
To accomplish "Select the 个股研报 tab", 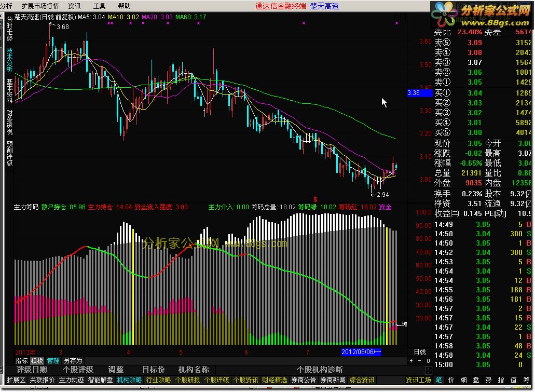I will (x=187, y=380).
